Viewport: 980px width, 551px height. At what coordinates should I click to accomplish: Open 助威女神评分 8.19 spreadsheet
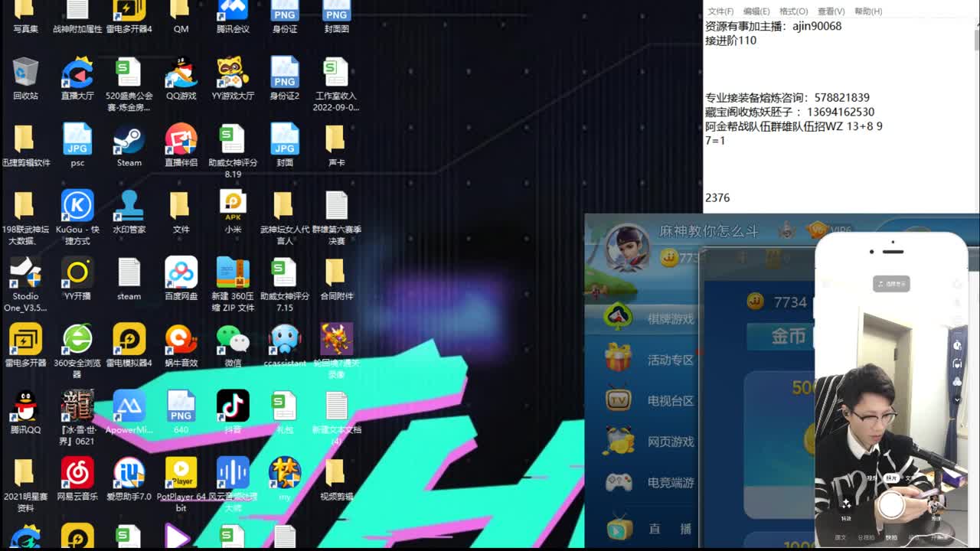point(233,151)
